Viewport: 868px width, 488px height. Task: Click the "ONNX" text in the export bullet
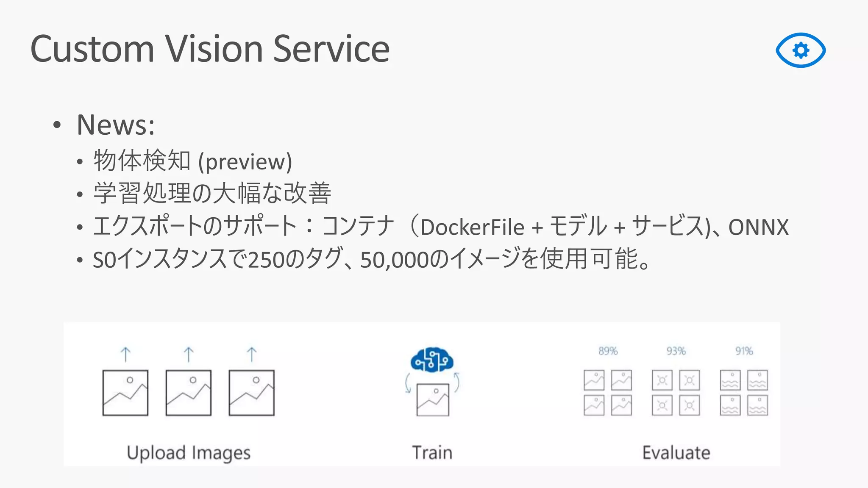[x=758, y=227]
